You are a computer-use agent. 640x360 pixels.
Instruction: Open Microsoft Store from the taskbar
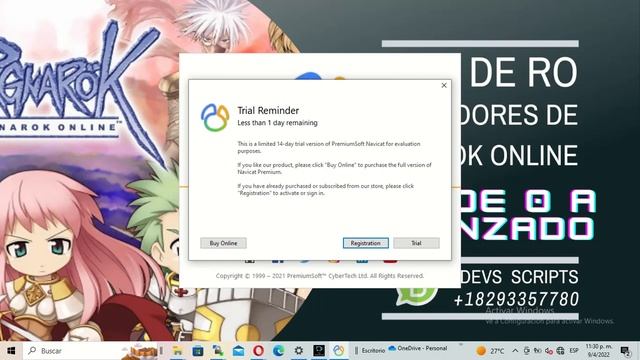(x=198, y=351)
